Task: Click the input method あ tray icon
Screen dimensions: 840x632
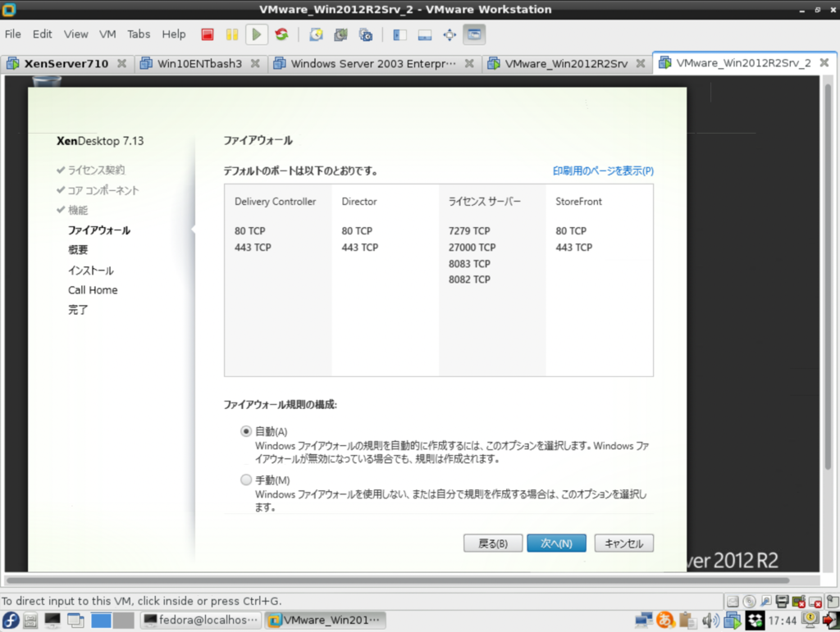Action: [665, 621]
